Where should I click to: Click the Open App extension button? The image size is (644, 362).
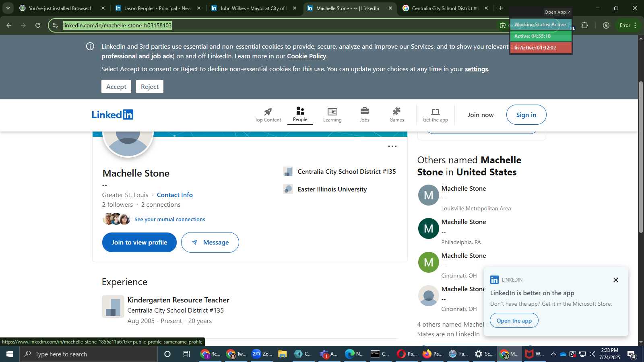[557, 12]
